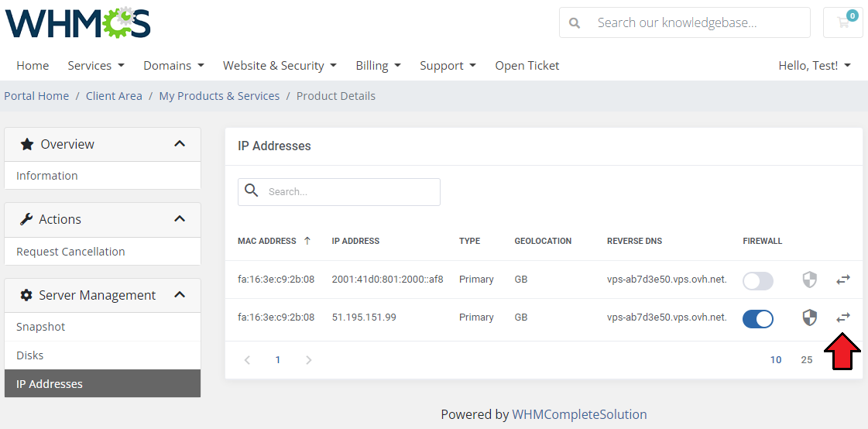Click the wrench icon beside Actions
This screenshot has height=429, width=868.
pyautogui.click(x=26, y=219)
